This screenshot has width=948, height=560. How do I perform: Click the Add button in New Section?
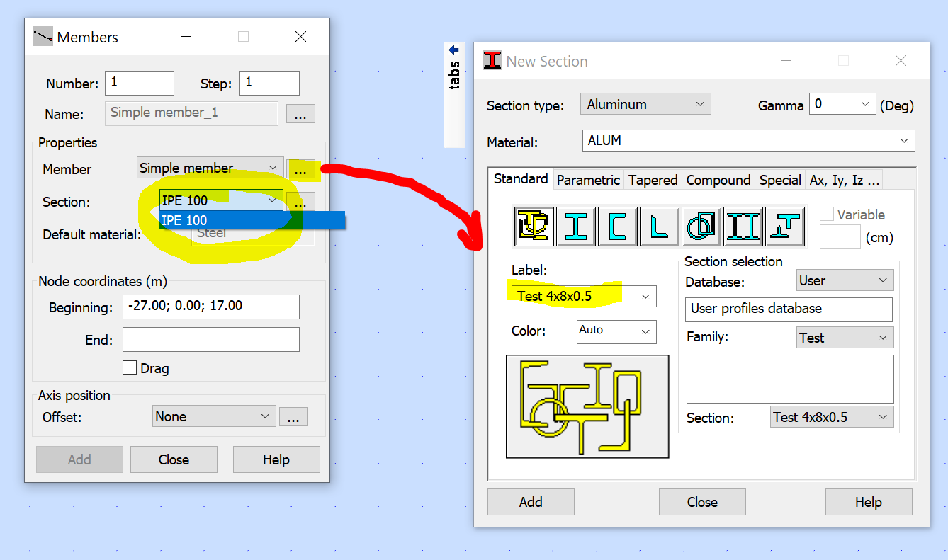pos(530,501)
